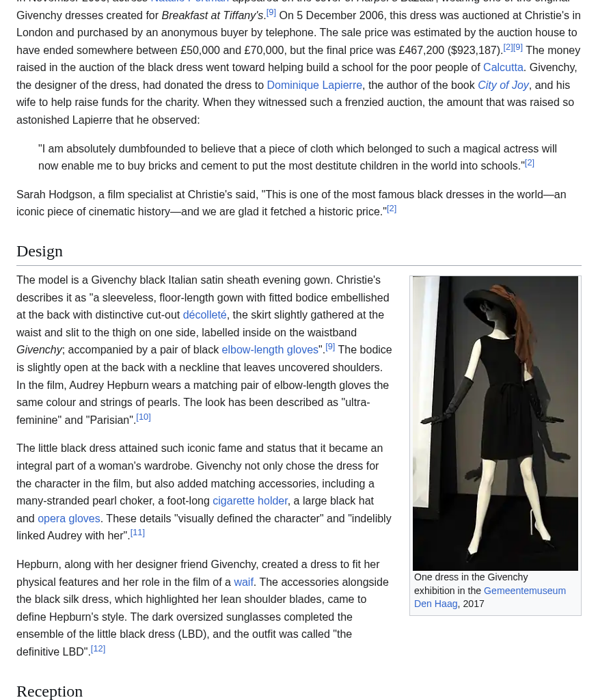Image resolution: width=598 pixels, height=700 pixels.
Task: Click reference 2 after the $923,187 price
Action: pos(508,47)
